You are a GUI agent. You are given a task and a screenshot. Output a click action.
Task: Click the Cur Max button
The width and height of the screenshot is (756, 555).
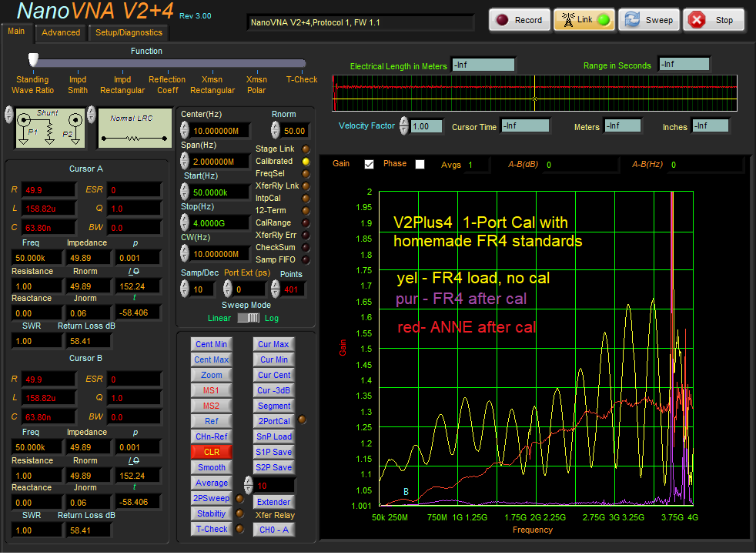click(x=274, y=344)
